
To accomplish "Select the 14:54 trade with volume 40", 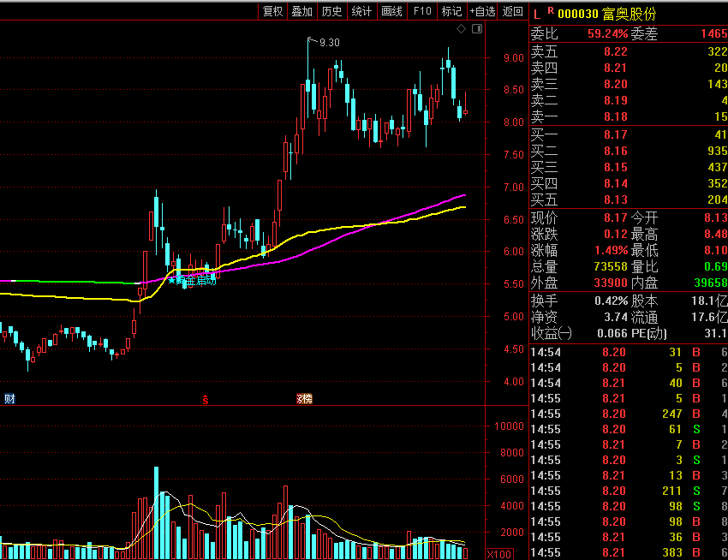I will point(629,383).
